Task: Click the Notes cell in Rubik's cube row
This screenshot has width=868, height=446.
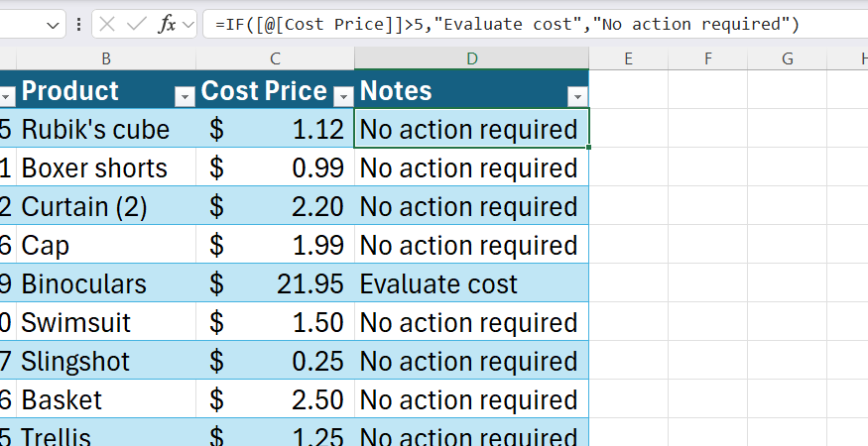Action: [x=471, y=129]
